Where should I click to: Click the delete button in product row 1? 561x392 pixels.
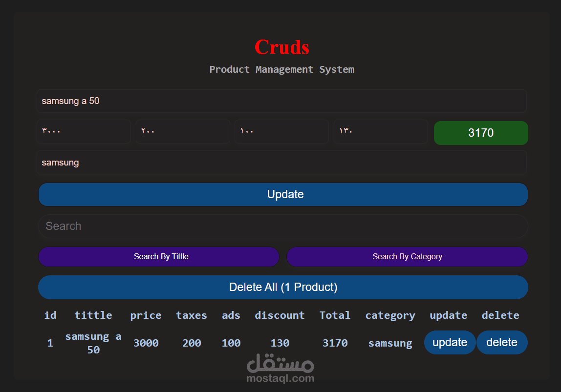click(501, 342)
